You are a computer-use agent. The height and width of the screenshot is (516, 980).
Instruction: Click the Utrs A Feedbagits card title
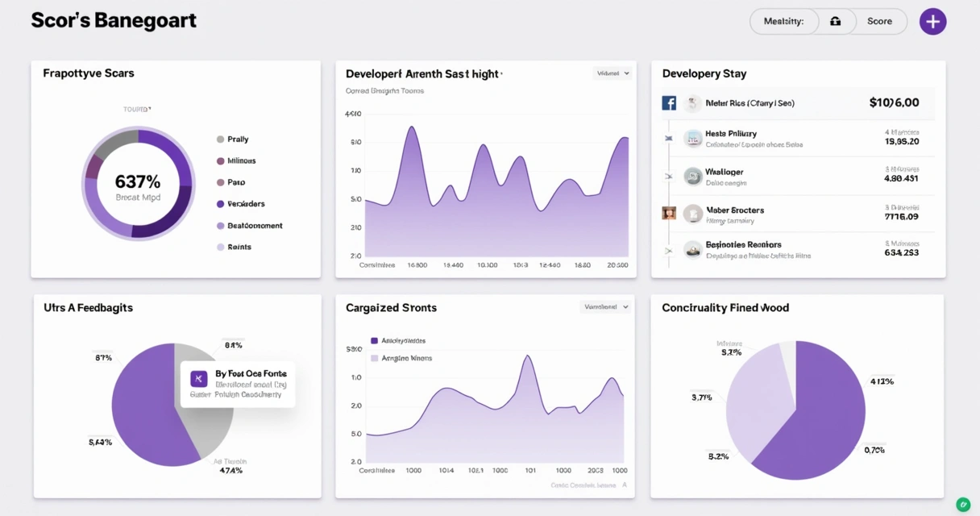tap(88, 307)
